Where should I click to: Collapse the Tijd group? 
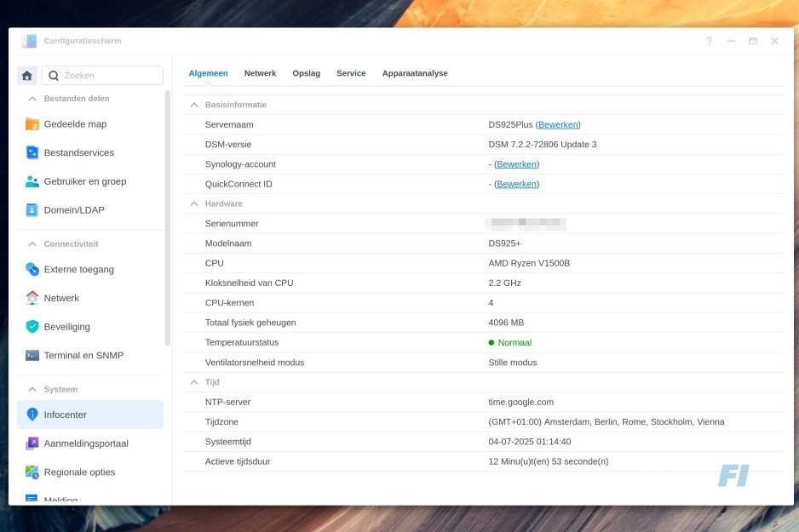pyautogui.click(x=194, y=382)
